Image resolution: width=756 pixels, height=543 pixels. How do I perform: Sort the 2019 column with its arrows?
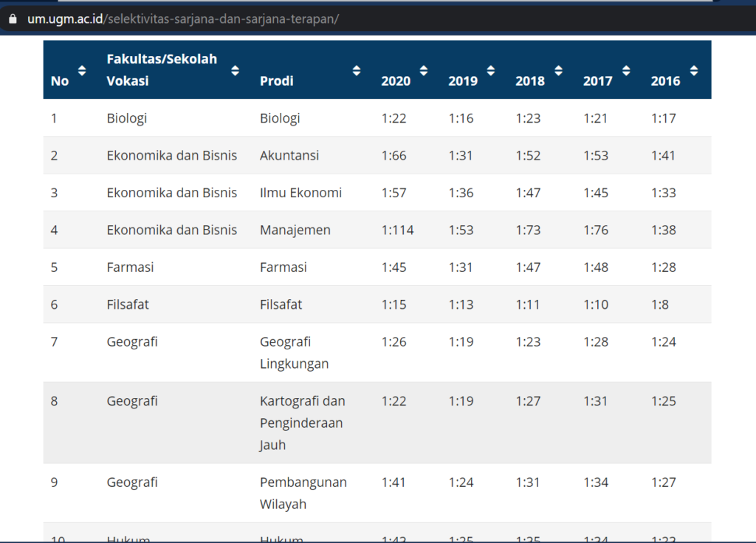[x=490, y=70]
